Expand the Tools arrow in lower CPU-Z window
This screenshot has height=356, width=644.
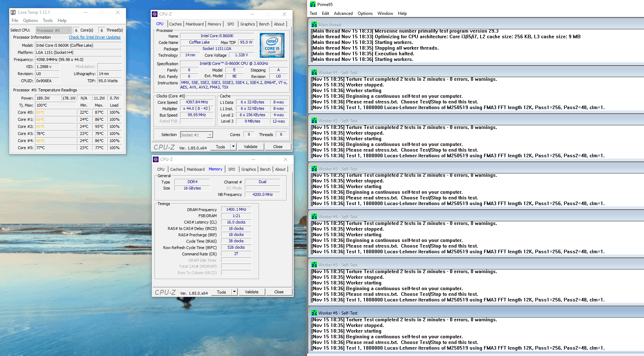pos(234,292)
